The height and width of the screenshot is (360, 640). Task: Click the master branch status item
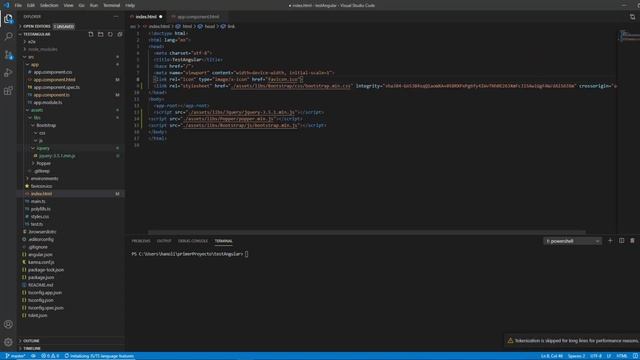[16, 356]
